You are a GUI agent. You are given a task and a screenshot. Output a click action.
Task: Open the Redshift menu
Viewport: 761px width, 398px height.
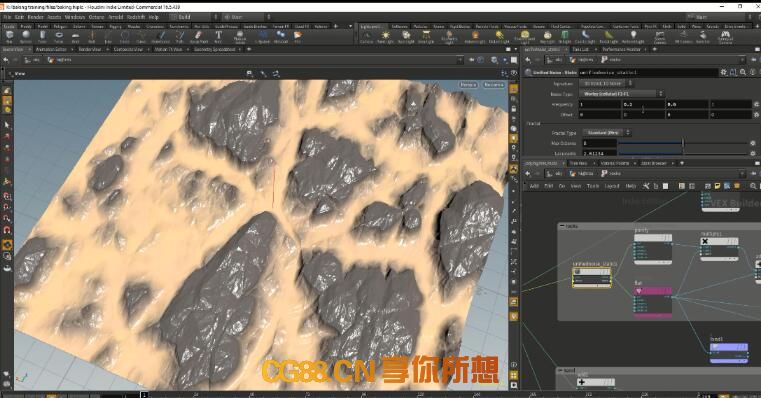(x=136, y=17)
